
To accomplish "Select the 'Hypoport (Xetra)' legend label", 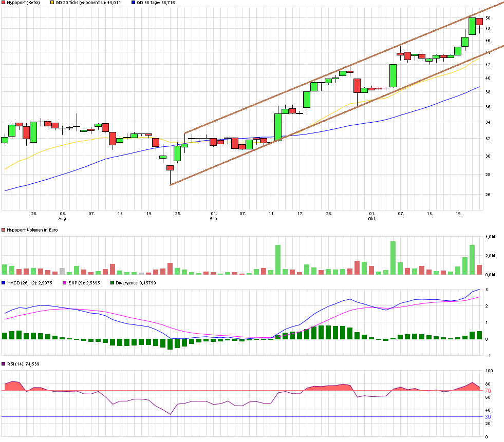I will tap(24, 3).
